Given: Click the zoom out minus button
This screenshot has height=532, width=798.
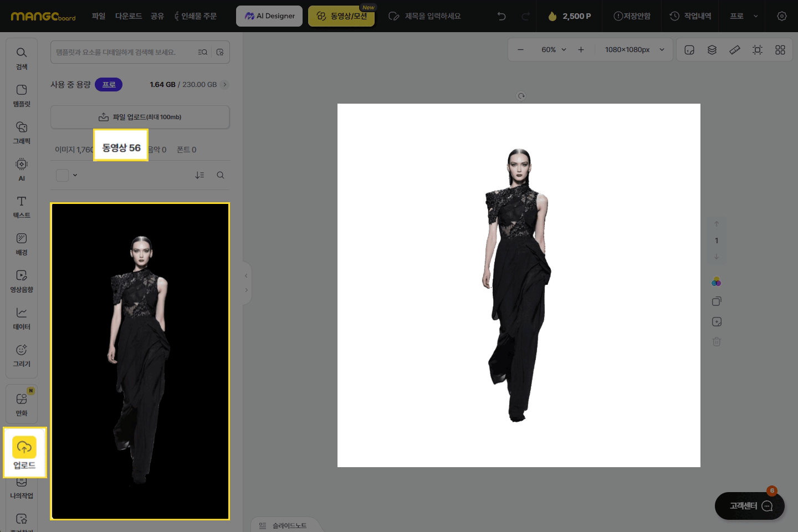Looking at the screenshot, I should [x=520, y=50].
